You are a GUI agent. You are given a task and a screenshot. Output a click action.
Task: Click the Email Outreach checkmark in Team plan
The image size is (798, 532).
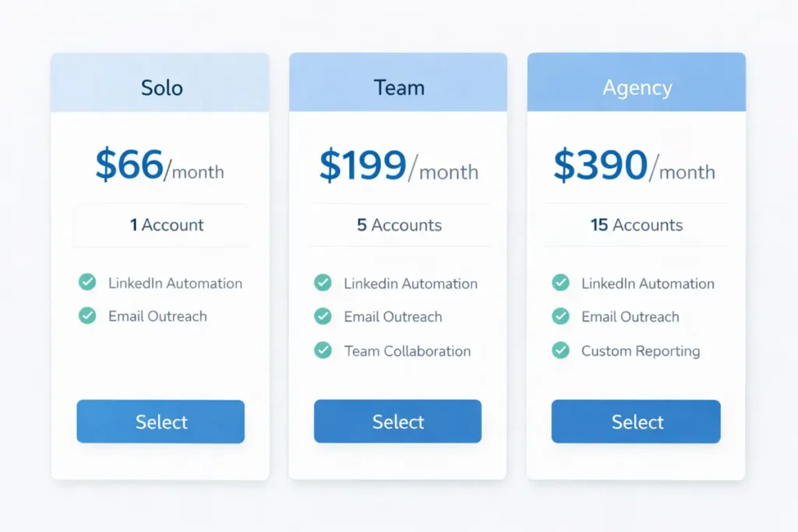tap(323, 317)
